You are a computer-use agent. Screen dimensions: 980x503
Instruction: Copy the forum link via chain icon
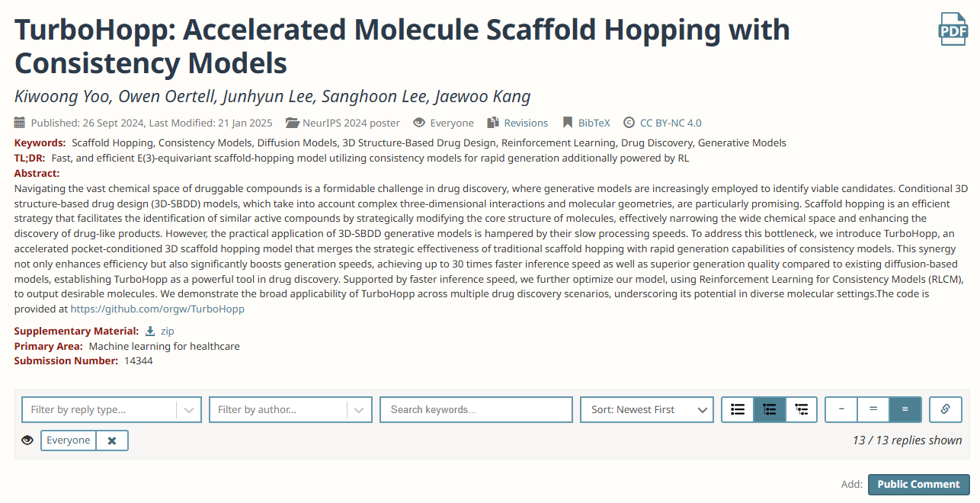pyautogui.click(x=945, y=409)
